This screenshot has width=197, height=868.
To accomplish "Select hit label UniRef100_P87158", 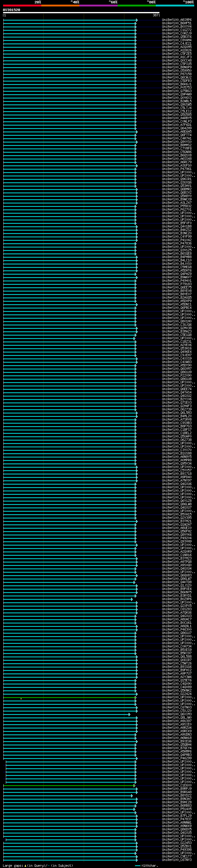I will pyautogui.click(x=177, y=74).
